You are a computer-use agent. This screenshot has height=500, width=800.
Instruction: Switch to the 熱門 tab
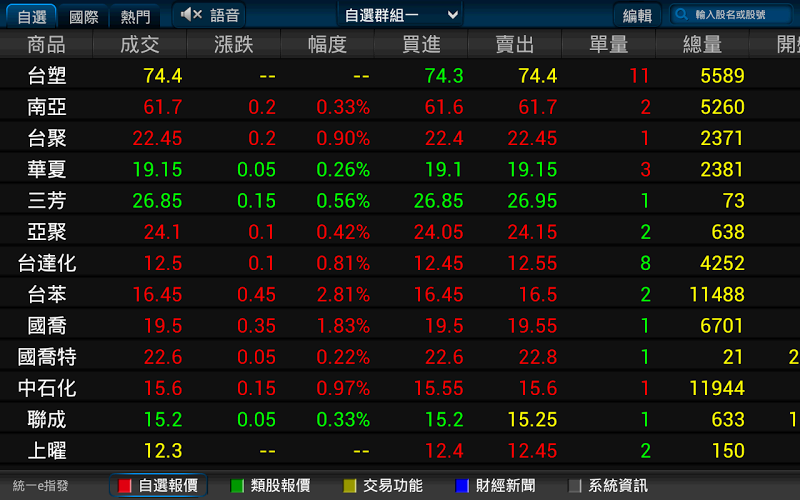coord(135,16)
